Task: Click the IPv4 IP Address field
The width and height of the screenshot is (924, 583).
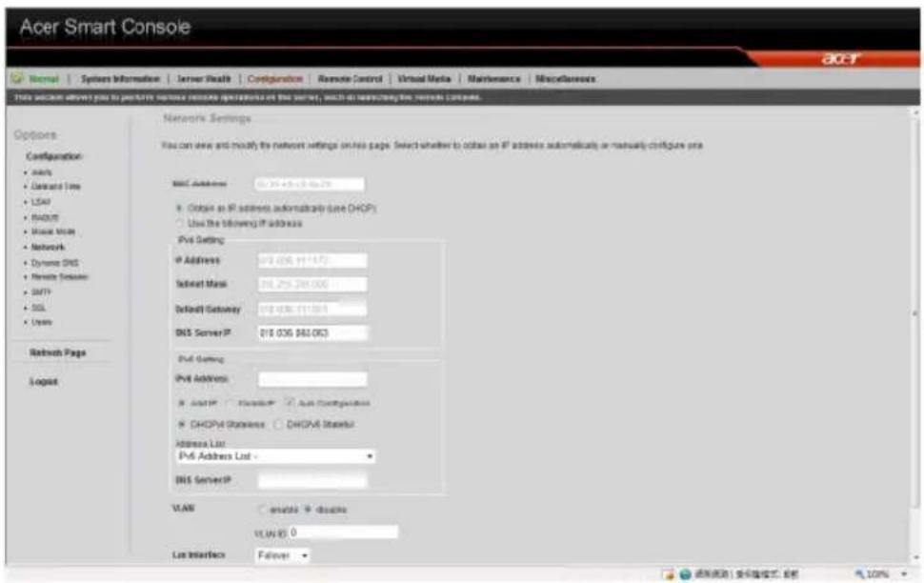Action: [312, 261]
